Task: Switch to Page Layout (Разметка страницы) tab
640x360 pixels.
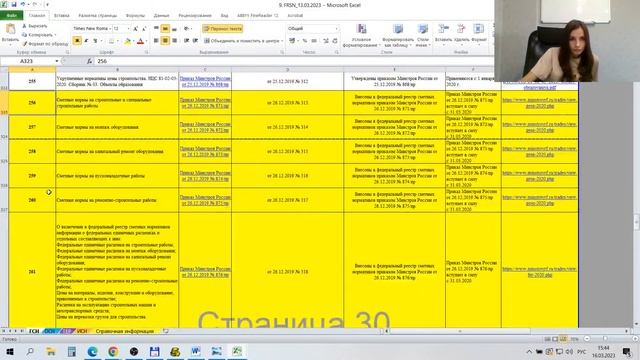Action: [x=98, y=16]
